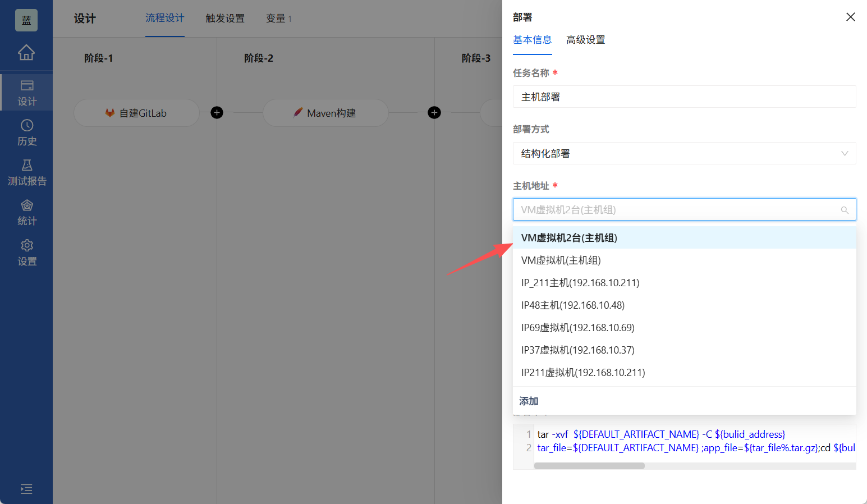Click the 蓝 avatar at top left

(x=26, y=20)
